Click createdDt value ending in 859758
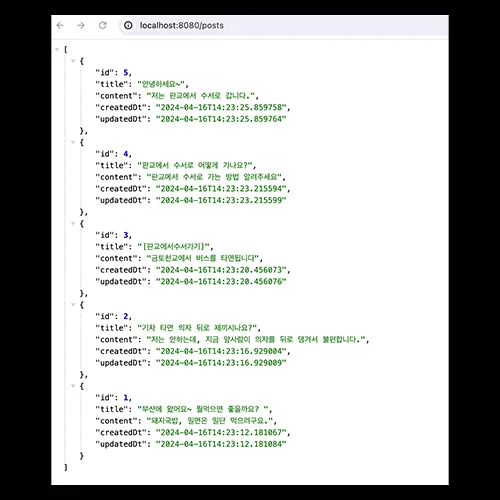 point(221,108)
